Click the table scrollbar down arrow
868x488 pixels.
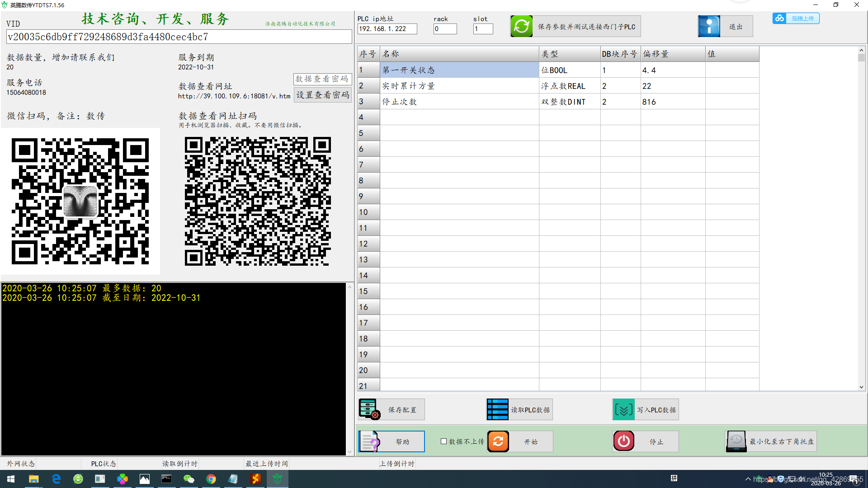(861, 387)
